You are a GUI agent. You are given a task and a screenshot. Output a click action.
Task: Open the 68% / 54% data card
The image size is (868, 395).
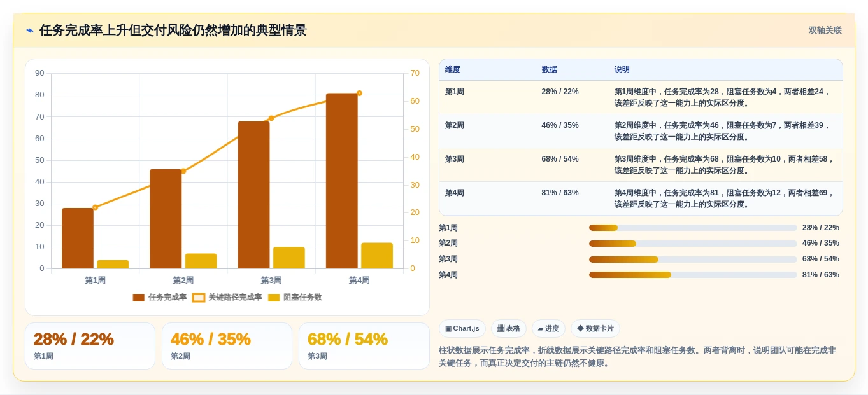(x=364, y=346)
